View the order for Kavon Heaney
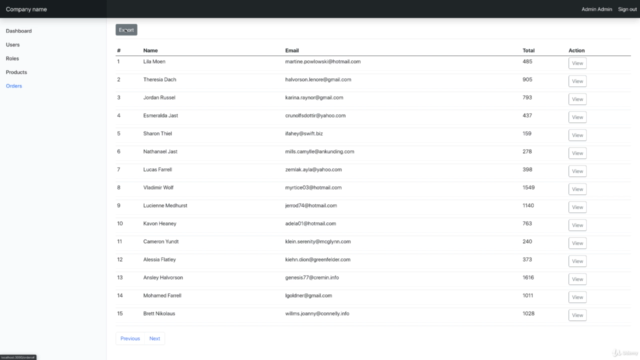Screen dimensions: 640x360 pos(577,225)
